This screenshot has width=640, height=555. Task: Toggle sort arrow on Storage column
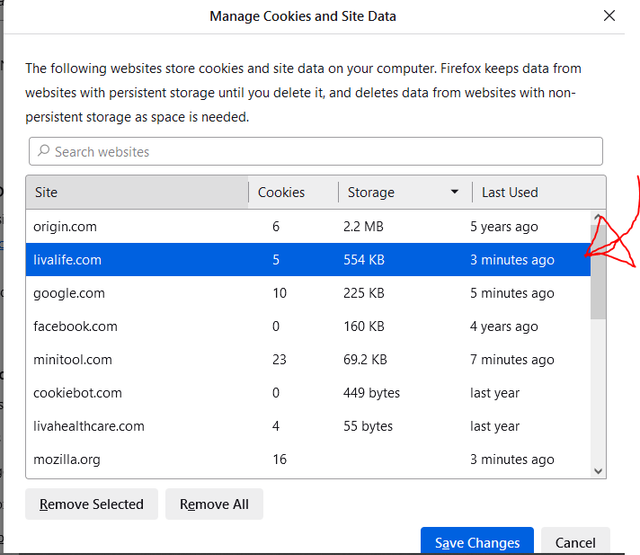(455, 192)
